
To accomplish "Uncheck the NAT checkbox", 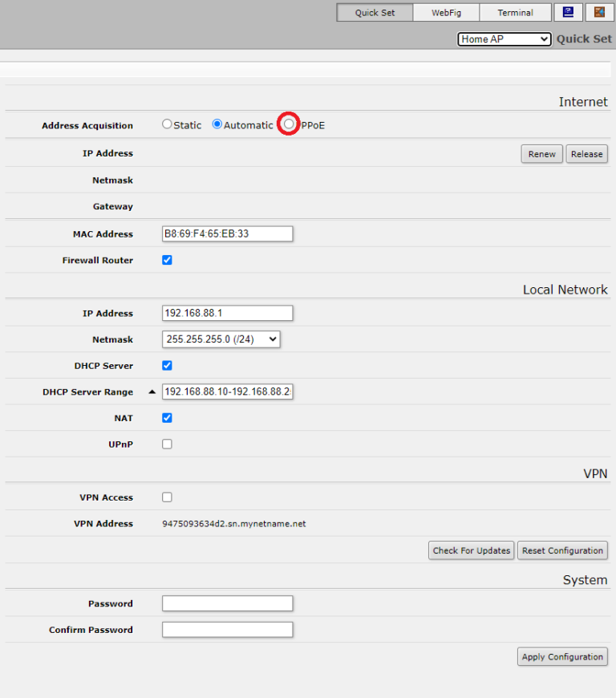I will (x=167, y=418).
